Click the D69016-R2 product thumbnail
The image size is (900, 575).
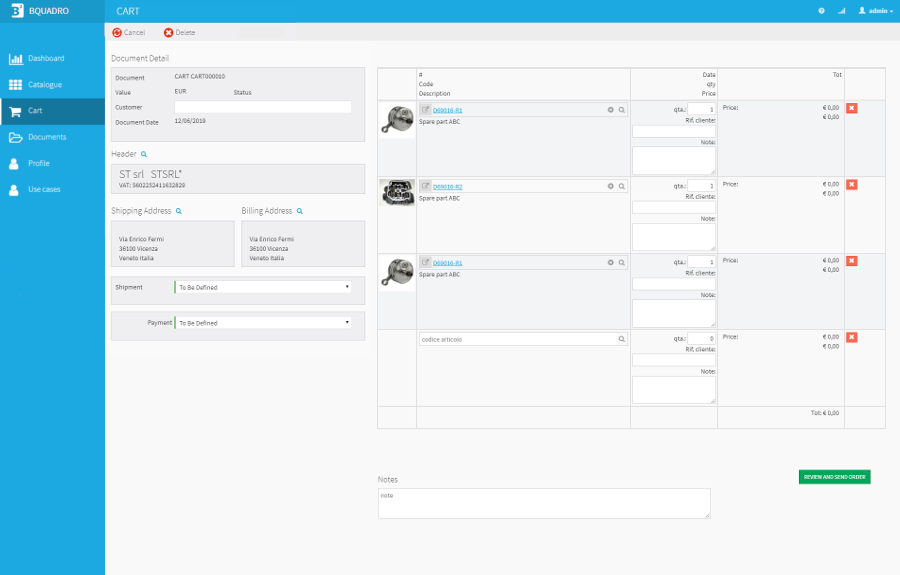(397, 192)
